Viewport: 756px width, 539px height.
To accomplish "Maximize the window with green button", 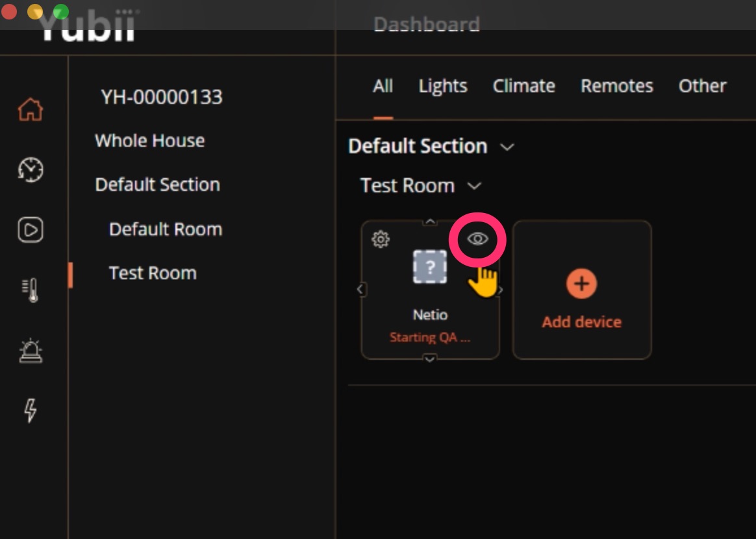I will click(x=61, y=11).
